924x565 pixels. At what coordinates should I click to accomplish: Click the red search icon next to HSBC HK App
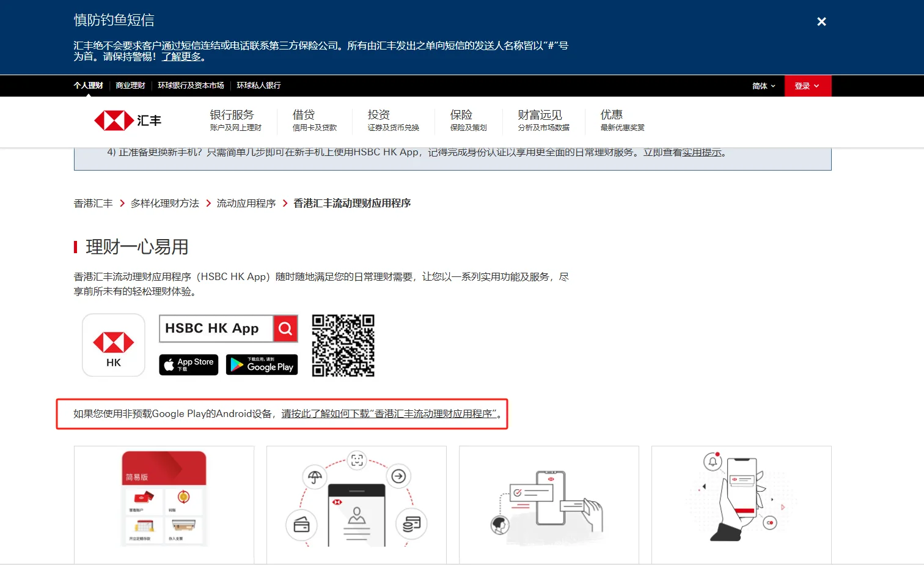tap(285, 328)
